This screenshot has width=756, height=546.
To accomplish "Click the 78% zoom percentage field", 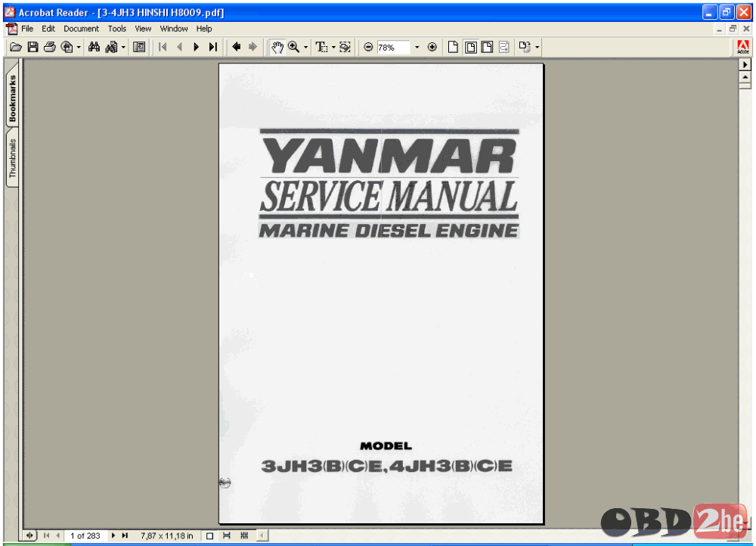I will point(393,48).
